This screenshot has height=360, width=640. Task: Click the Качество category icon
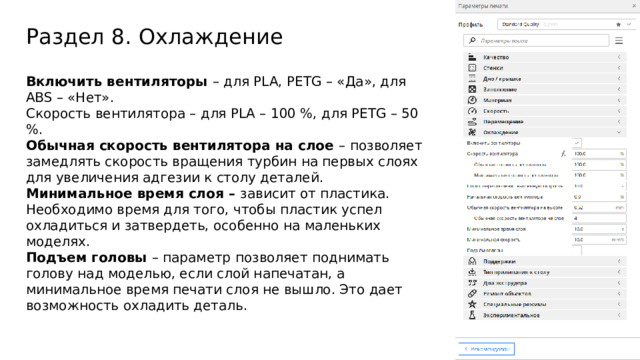coord(472,57)
